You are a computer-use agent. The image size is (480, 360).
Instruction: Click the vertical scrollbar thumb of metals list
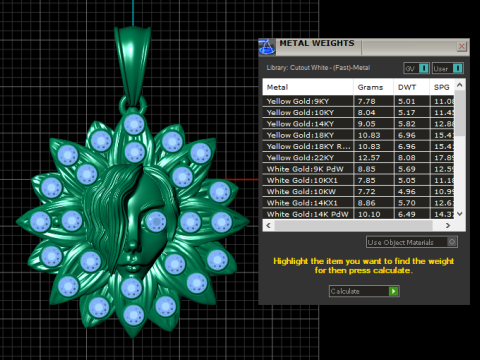[x=460, y=113]
